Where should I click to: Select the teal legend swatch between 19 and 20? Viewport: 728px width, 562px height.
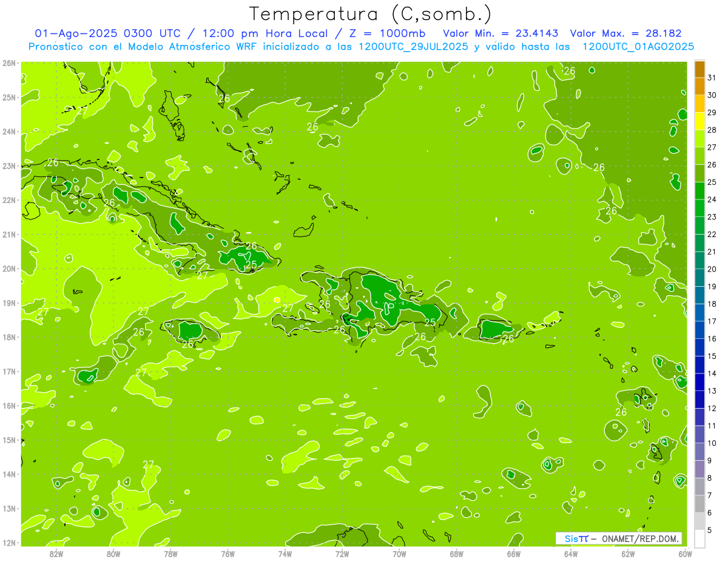click(x=699, y=278)
